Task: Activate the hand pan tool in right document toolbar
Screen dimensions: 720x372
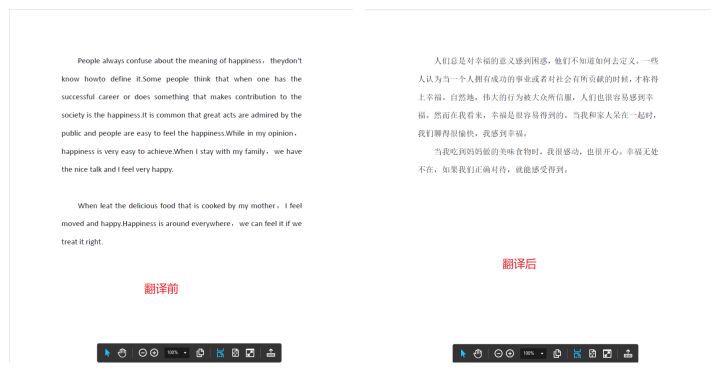Action: point(478,353)
